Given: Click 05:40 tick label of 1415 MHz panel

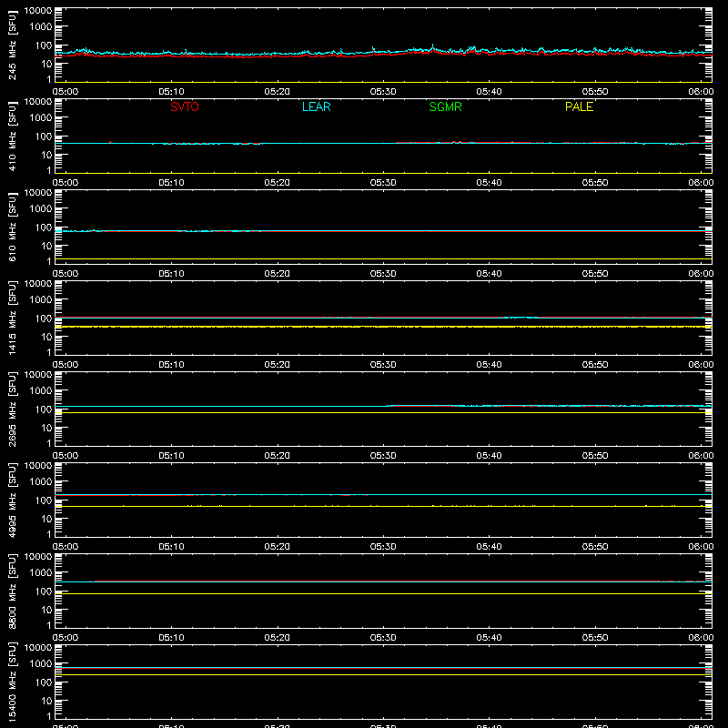Looking at the screenshot, I should click(489, 365).
